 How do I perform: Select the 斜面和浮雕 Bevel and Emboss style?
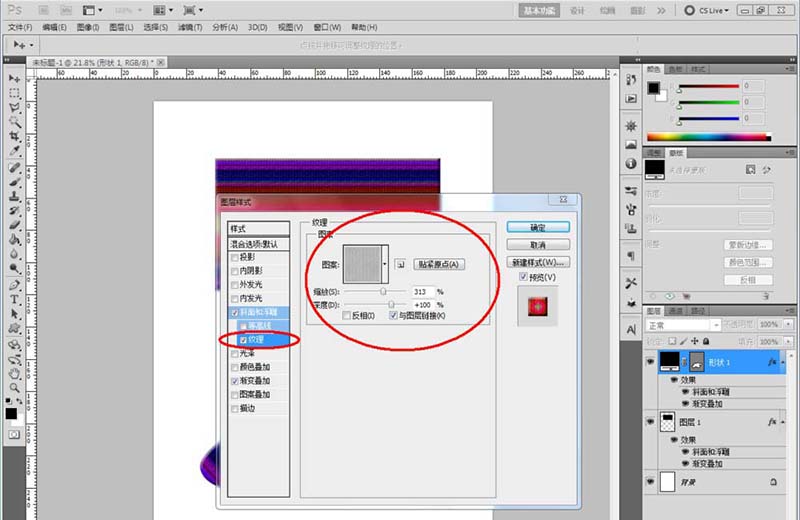tap(259, 312)
